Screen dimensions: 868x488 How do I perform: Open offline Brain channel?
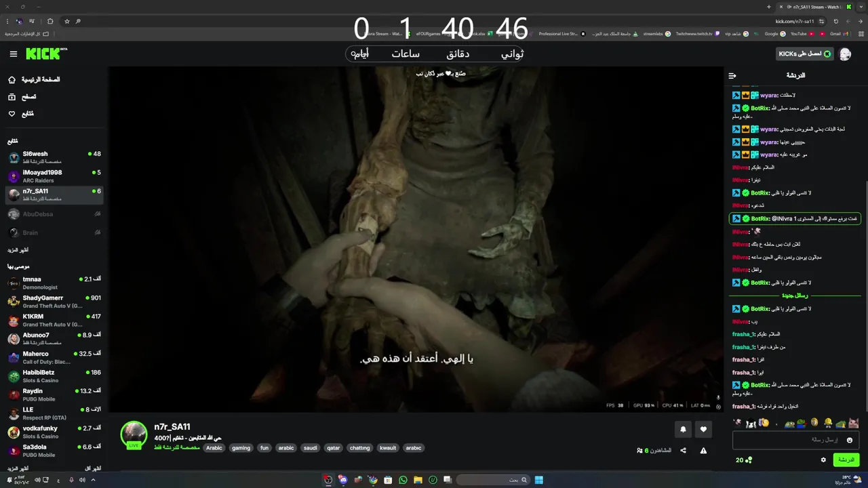[x=54, y=232]
